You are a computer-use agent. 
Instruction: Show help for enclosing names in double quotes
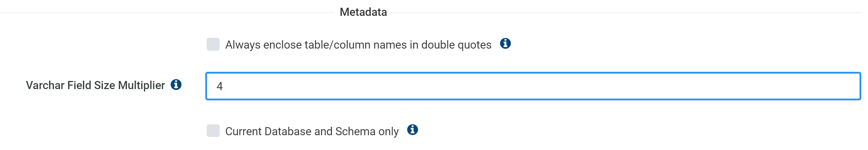coord(505,44)
